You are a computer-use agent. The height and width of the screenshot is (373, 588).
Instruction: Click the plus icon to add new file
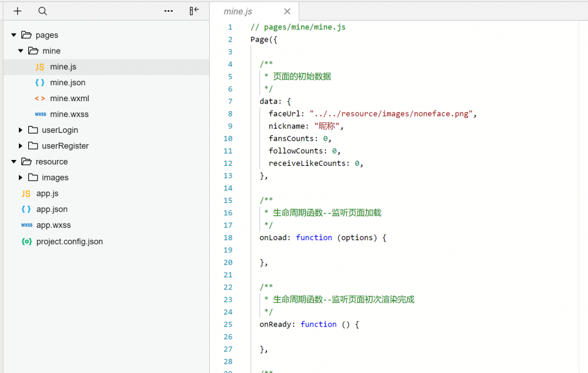point(18,11)
